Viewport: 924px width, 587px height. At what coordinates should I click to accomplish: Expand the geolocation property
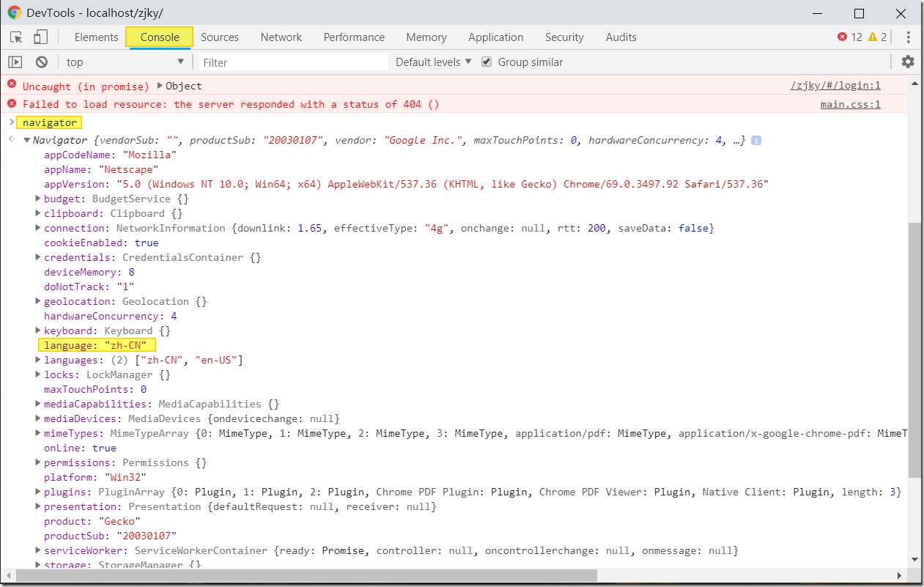click(38, 301)
